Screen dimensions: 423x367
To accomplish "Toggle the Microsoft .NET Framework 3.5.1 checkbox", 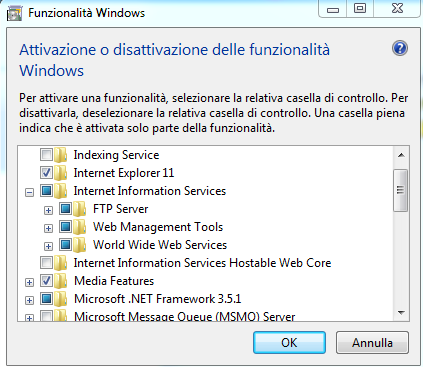I will click(x=46, y=299).
